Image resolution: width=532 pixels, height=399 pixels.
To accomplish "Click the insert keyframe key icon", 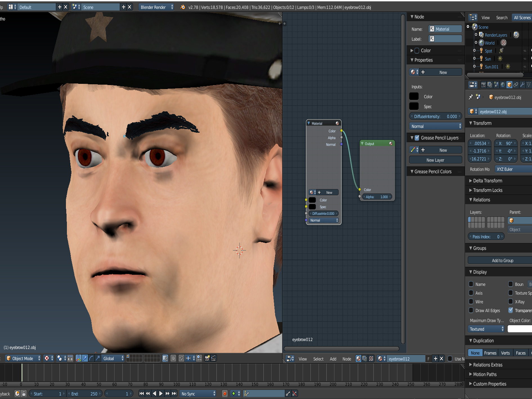I will pos(288,394).
